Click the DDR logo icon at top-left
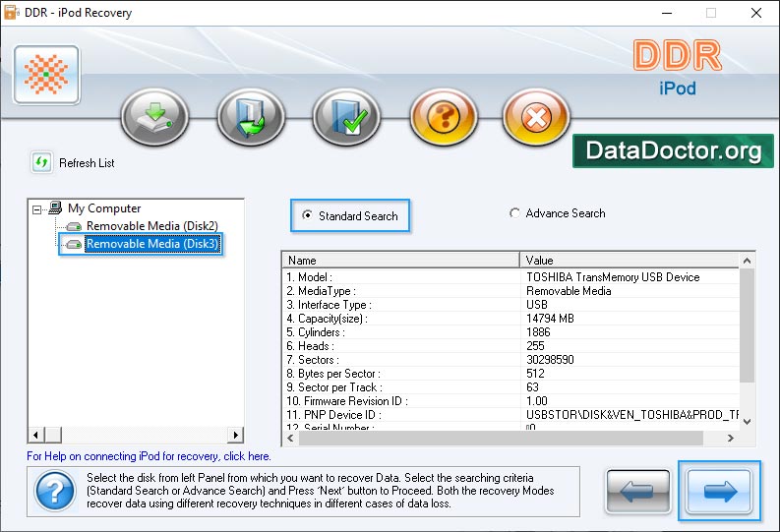Image resolution: width=780 pixels, height=532 pixels. tap(45, 75)
